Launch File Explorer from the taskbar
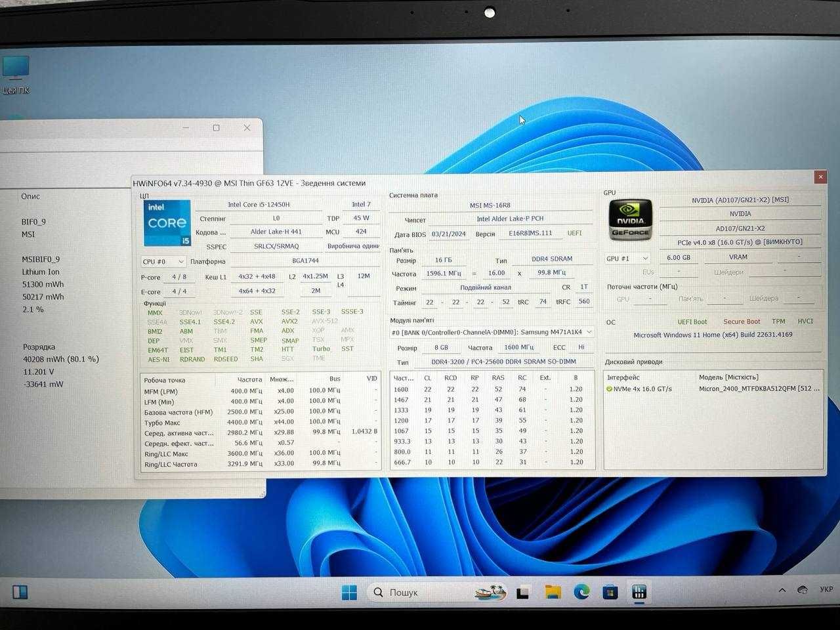The width and height of the screenshot is (840, 630). [553, 593]
